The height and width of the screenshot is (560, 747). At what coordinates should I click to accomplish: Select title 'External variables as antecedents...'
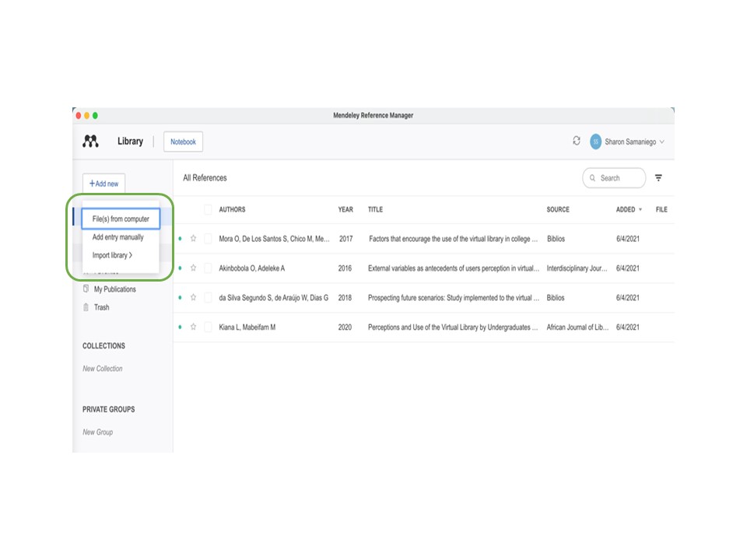pyautogui.click(x=454, y=268)
